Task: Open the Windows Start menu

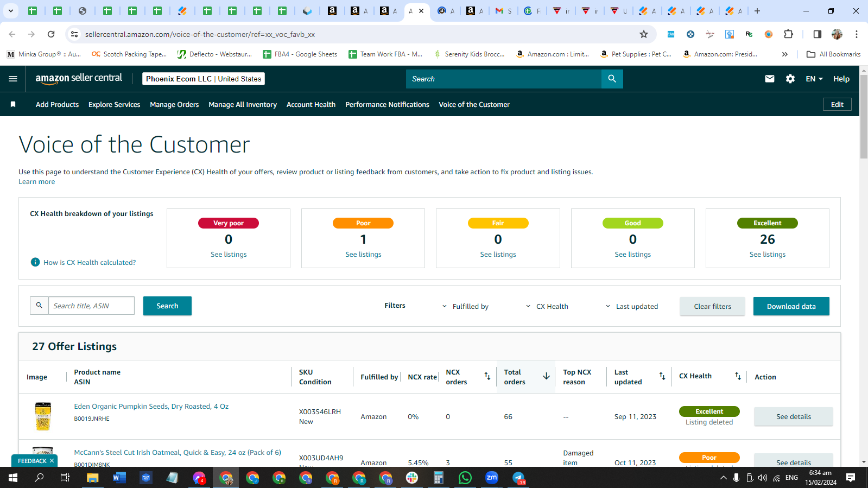Action: coord(13,478)
